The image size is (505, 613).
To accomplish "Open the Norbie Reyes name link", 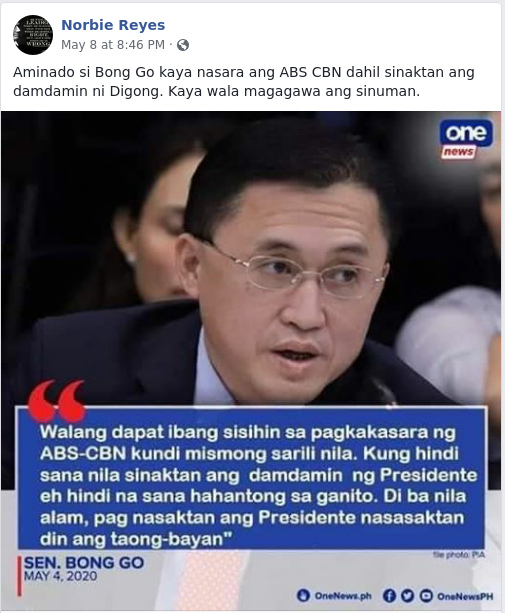I will (113, 25).
